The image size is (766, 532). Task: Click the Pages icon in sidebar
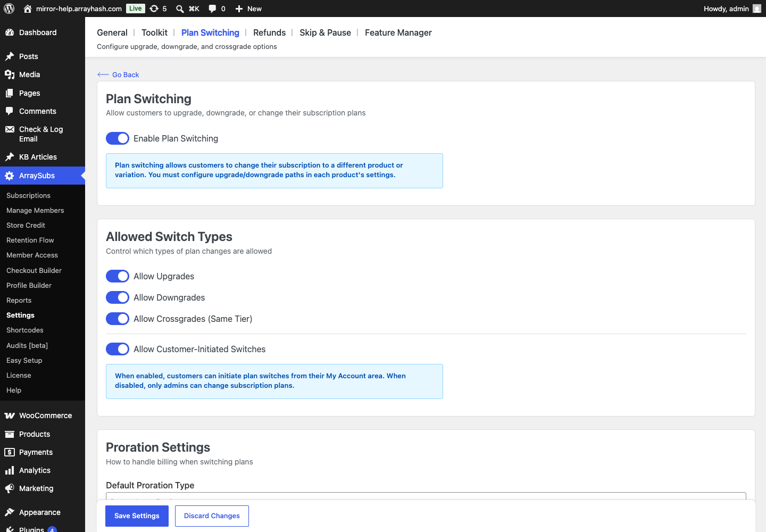[10, 93]
